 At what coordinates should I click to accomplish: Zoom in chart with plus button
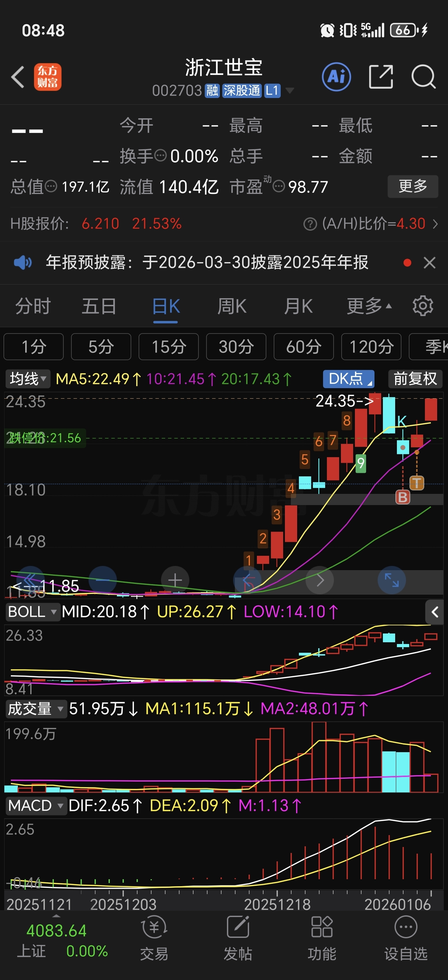pyautogui.click(x=175, y=580)
